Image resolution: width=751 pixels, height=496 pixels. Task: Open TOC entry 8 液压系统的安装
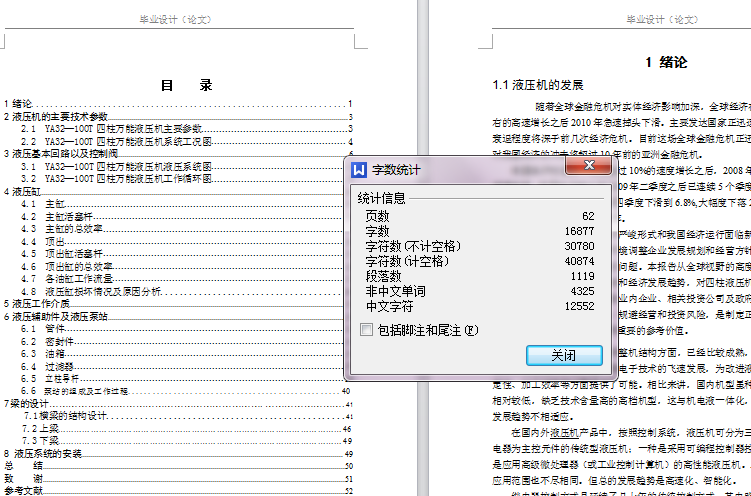pyautogui.click(x=178, y=453)
